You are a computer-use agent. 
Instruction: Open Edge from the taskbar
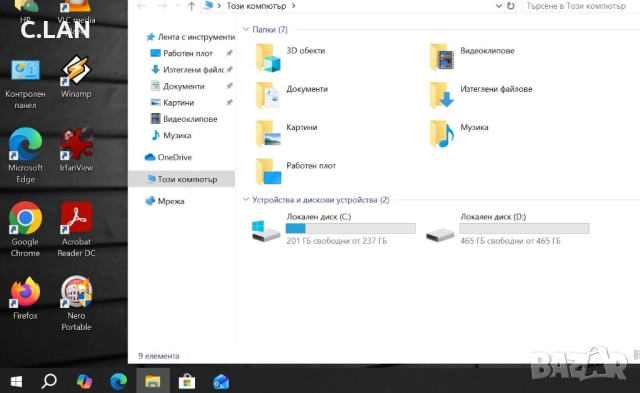(118, 382)
